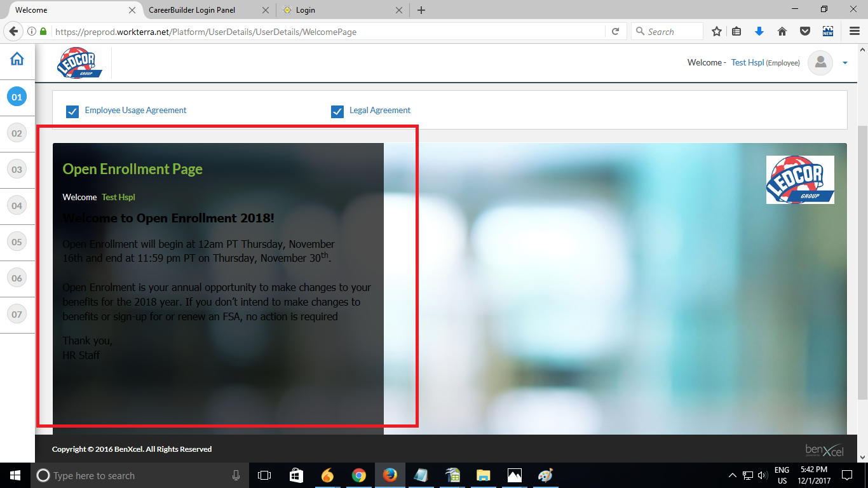Open the user avatar icon
868x488 pixels.
pos(820,62)
